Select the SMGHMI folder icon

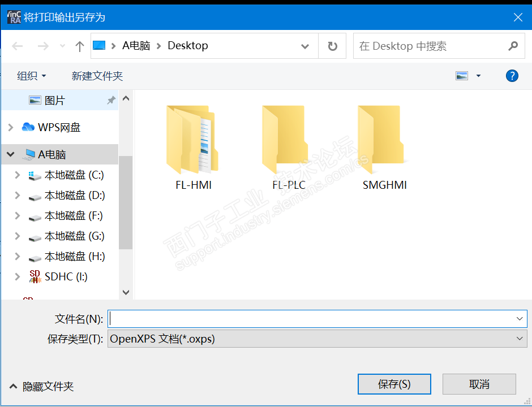click(x=381, y=139)
